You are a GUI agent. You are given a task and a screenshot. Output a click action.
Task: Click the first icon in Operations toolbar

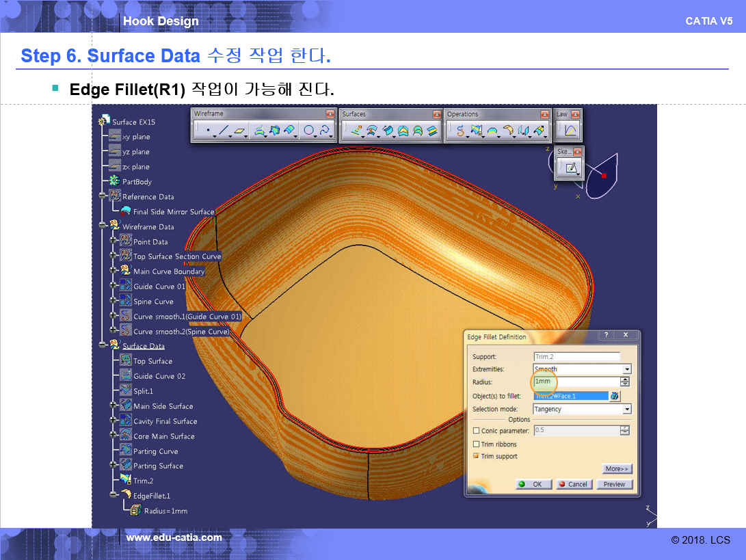pos(460,130)
